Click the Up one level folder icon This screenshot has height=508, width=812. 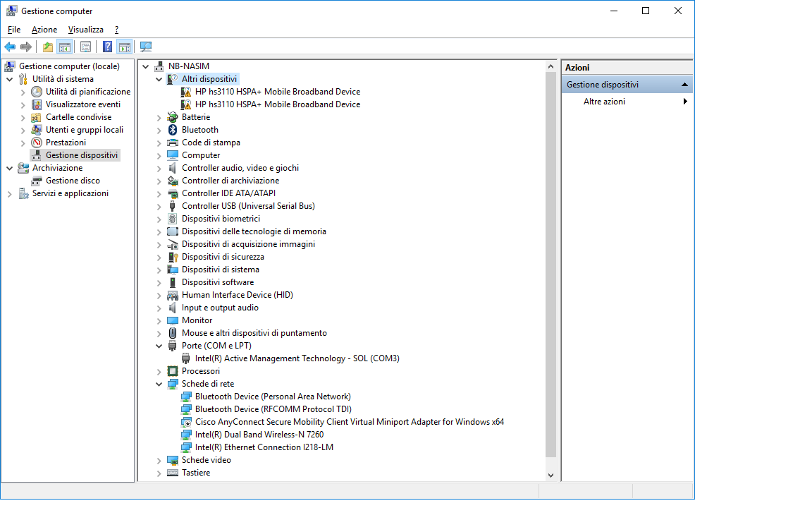pos(47,47)
